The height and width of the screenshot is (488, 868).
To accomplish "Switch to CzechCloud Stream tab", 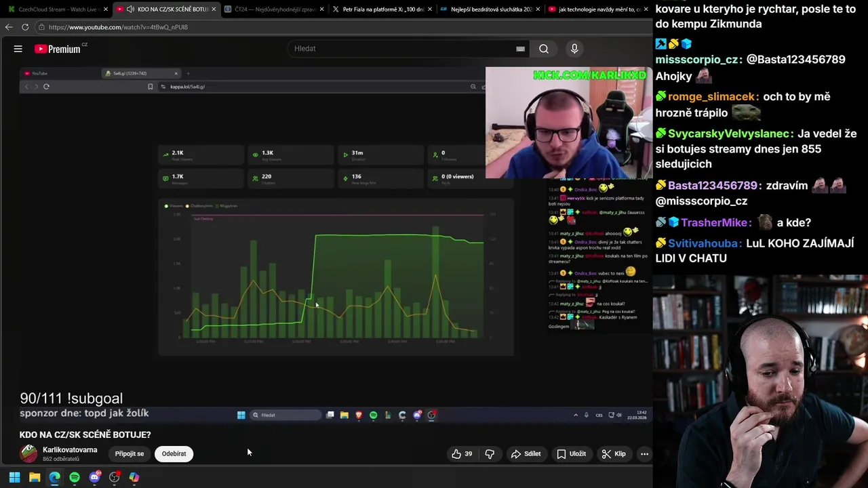I will point(57,9).
